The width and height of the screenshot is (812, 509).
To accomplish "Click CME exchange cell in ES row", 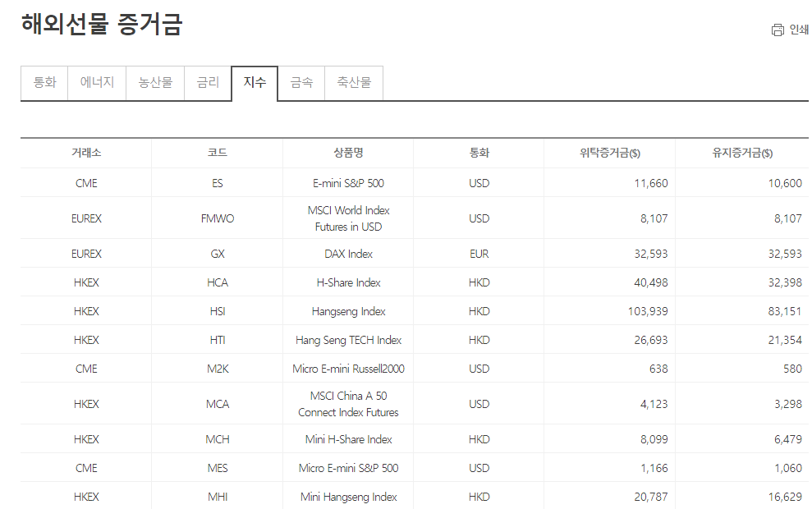I will (86, 183).
